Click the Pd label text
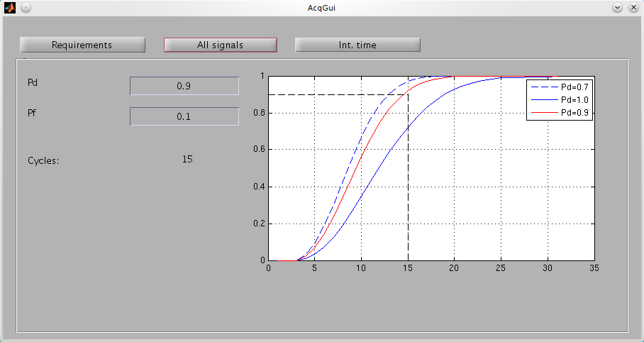The height and width of the screenshot is (342, 644). (33, 82)
